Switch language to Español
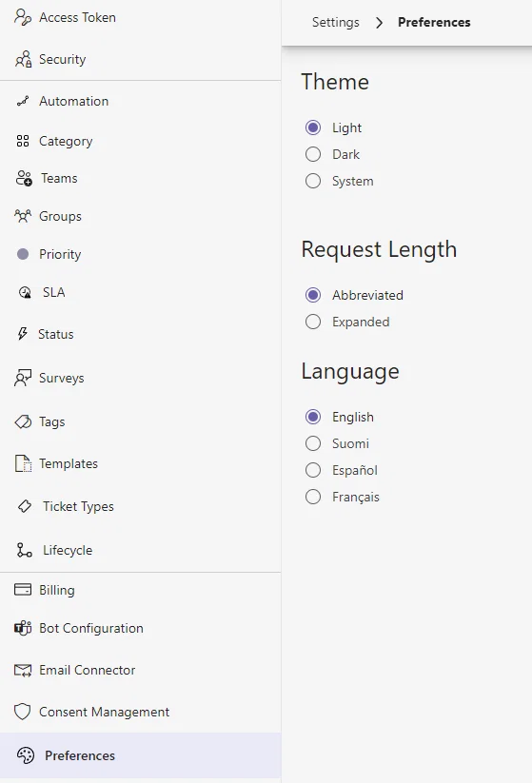532x783 pixels. click(x=313, y=470)
